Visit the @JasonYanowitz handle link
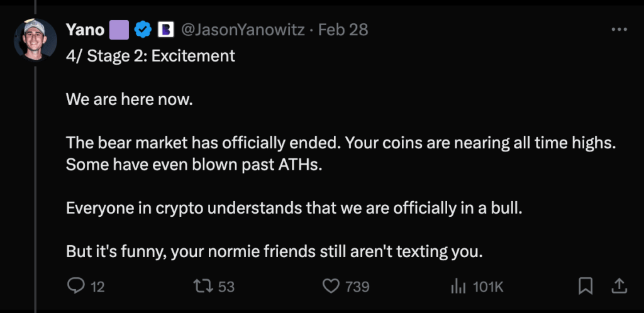This screenshot has width=644, height=313. coord(243,30)
